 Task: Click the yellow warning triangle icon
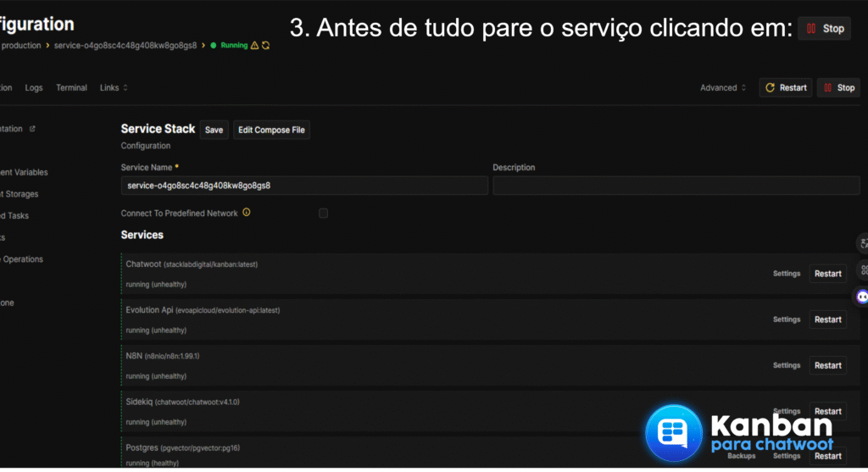point(255,46)
